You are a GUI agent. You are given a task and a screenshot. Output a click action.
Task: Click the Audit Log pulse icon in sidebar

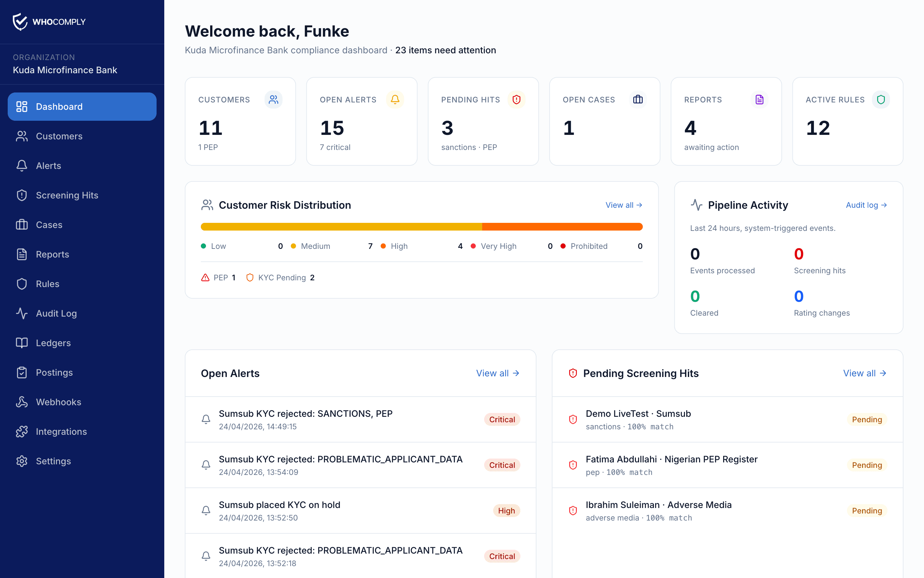(22, 313)
